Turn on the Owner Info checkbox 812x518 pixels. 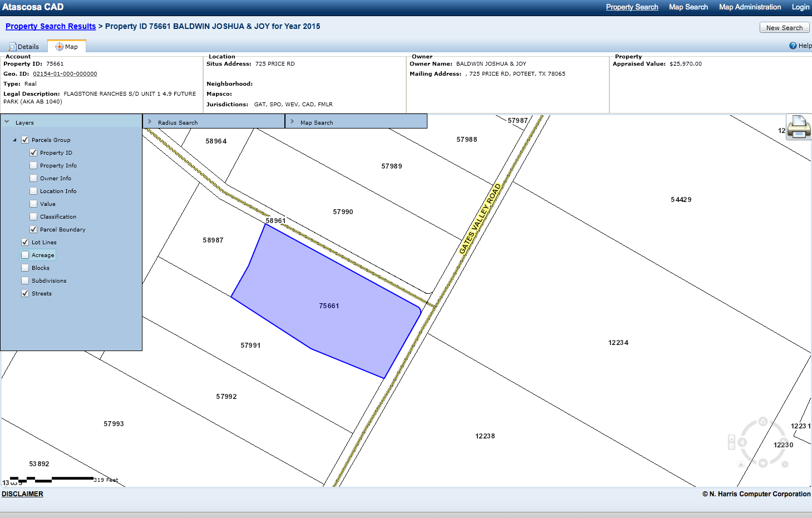(x=33, y=178)
